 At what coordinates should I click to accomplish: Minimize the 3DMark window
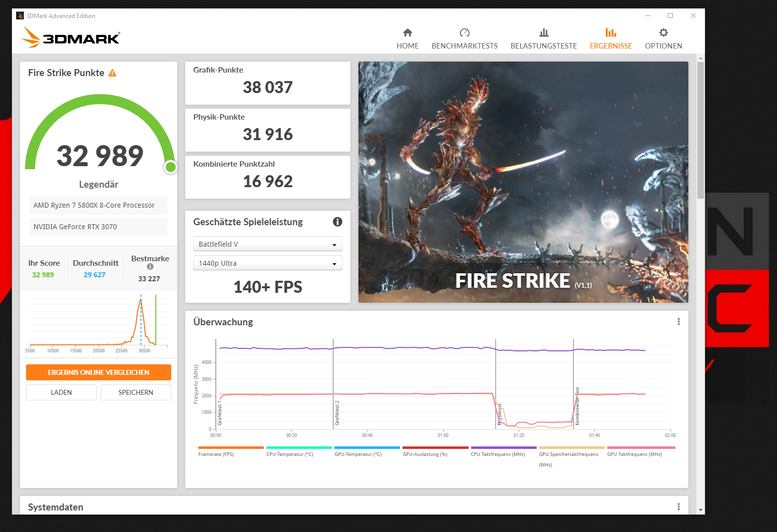(x=648, y=16)
